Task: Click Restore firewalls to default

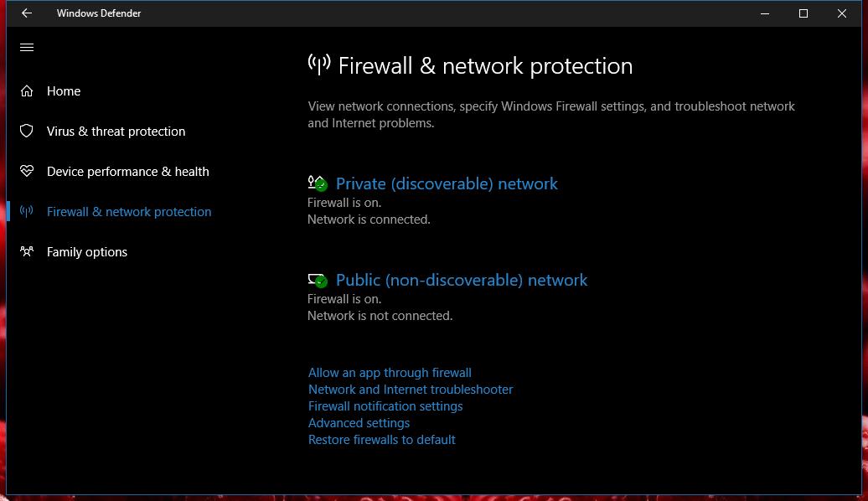Action: (x=381, y=440)
